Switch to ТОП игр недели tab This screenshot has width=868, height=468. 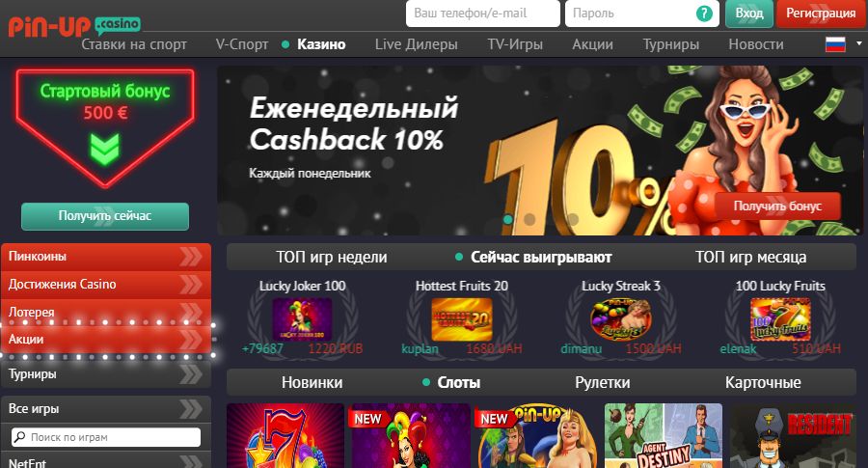pos(332,257)
